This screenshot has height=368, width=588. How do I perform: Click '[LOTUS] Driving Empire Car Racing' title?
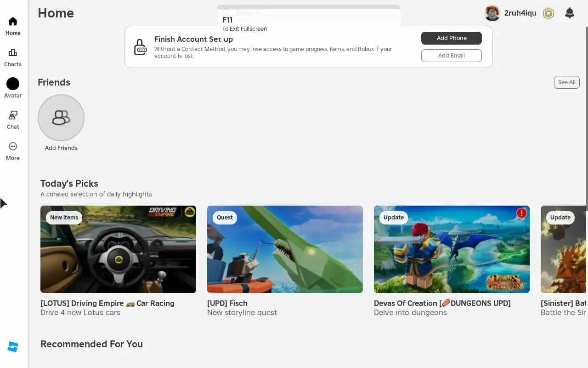pyautogui.click(x=107, y=304)
